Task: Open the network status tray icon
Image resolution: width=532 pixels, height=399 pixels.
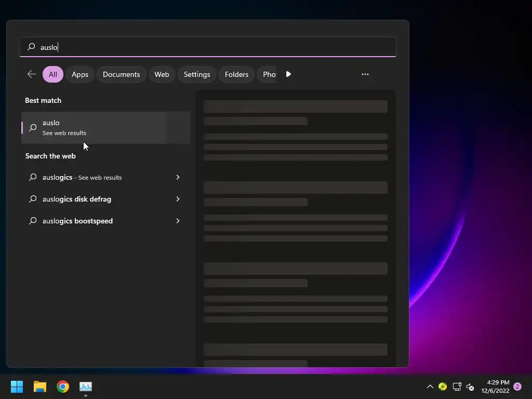Action: pos(457,387)
